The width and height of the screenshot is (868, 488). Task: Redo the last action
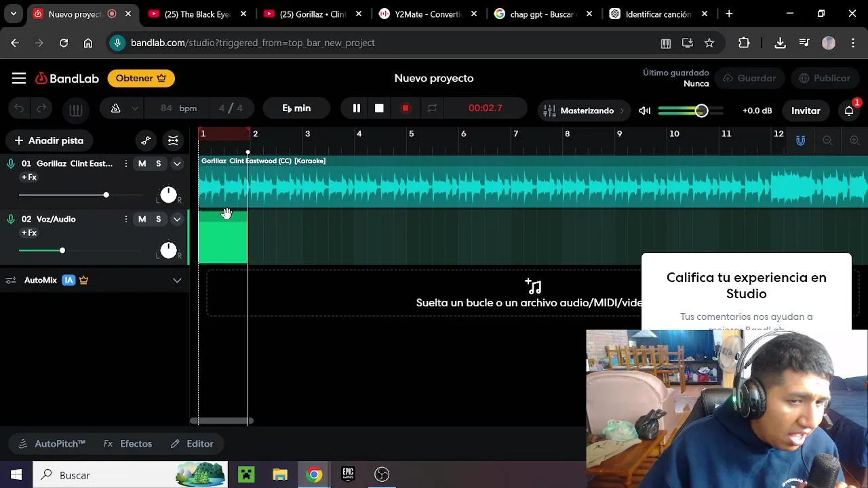coord(41,108)
